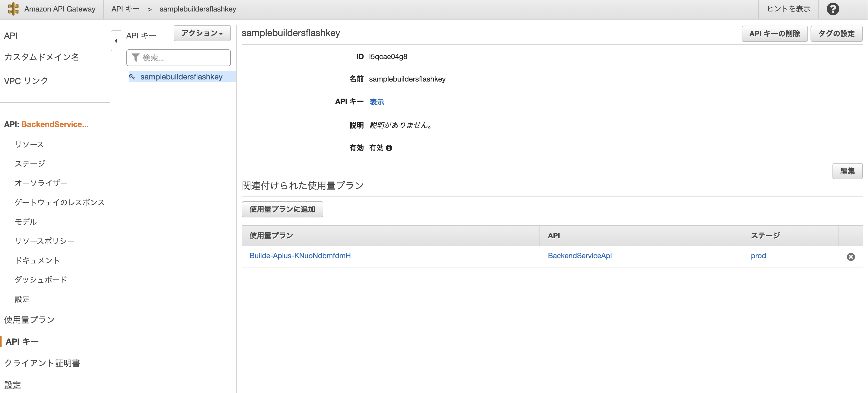Show the API key via 表示 link
Screen dimensions: 868x393
[377, 102]
